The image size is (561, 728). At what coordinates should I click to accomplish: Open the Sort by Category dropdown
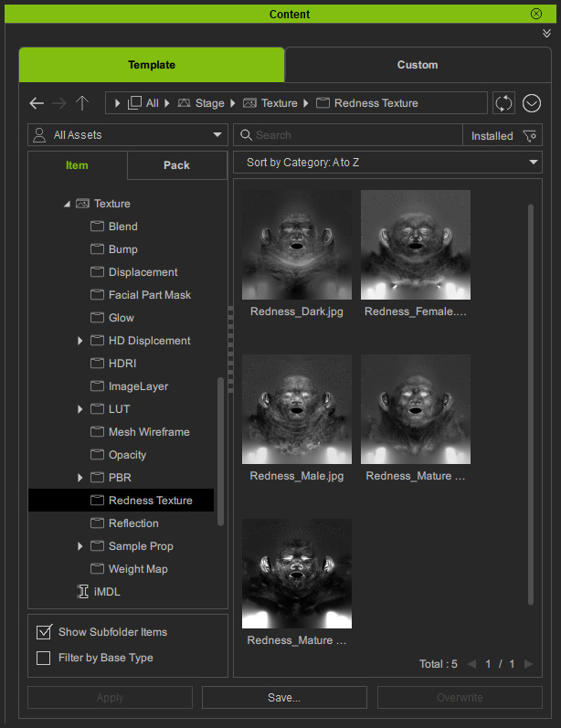[387, 163]
